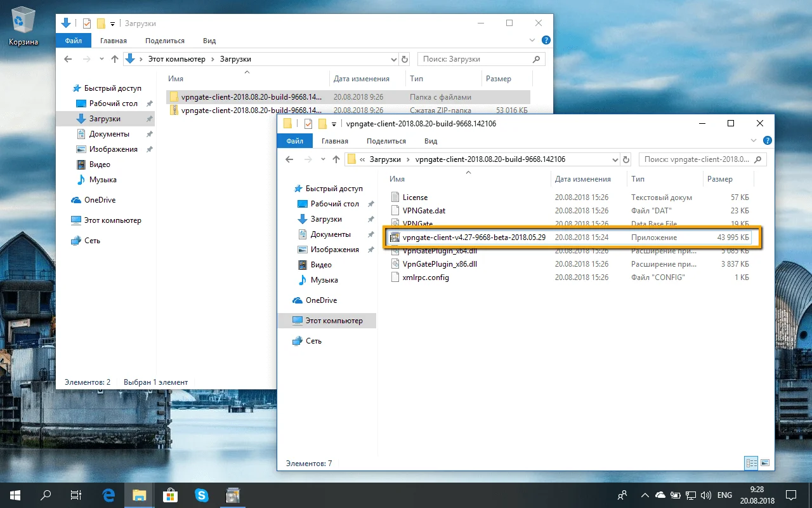Open OneDrive in back window sidebar
The width and height of the screenshot is (812, 508).
100,200
